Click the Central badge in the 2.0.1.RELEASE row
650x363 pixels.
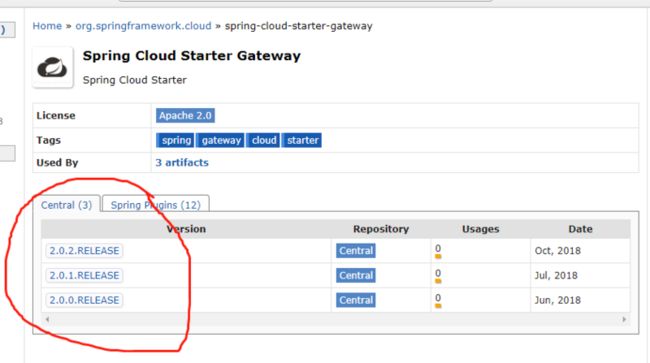tap(356, 276)
